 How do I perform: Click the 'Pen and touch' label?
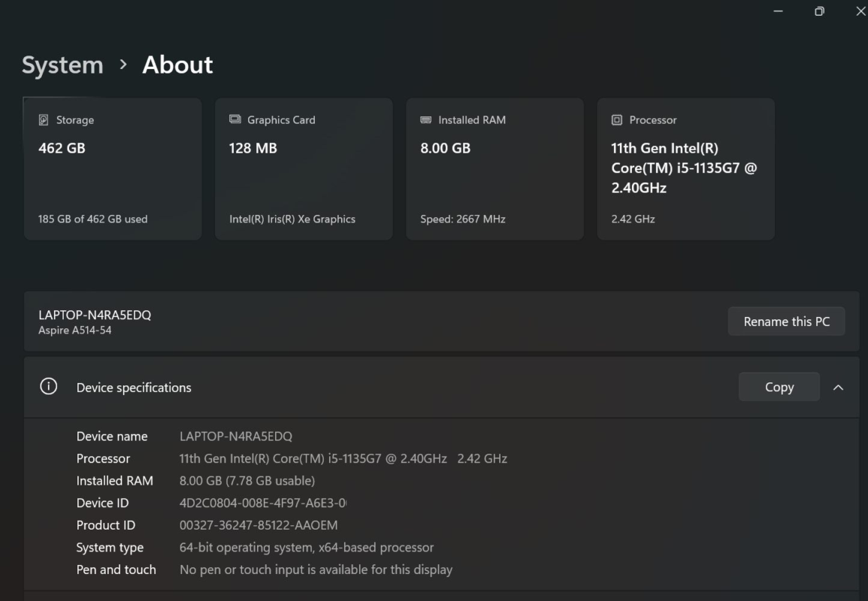[116, 569]
